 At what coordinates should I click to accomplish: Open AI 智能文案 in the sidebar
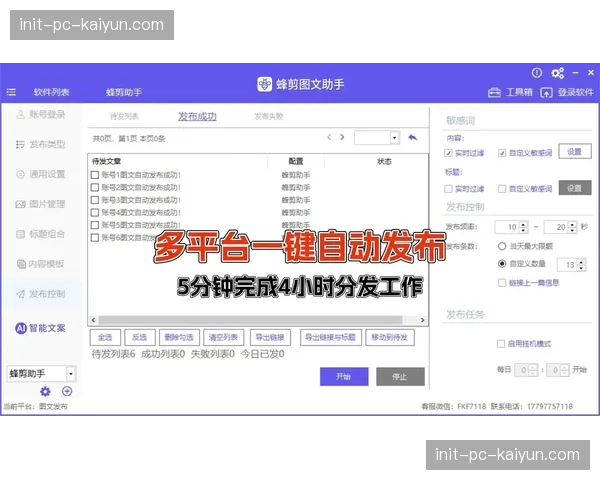coord(41,328)
